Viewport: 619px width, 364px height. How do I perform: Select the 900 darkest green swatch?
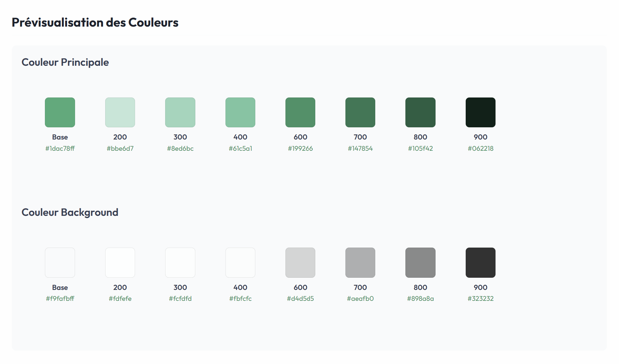(x=480, y=112)
